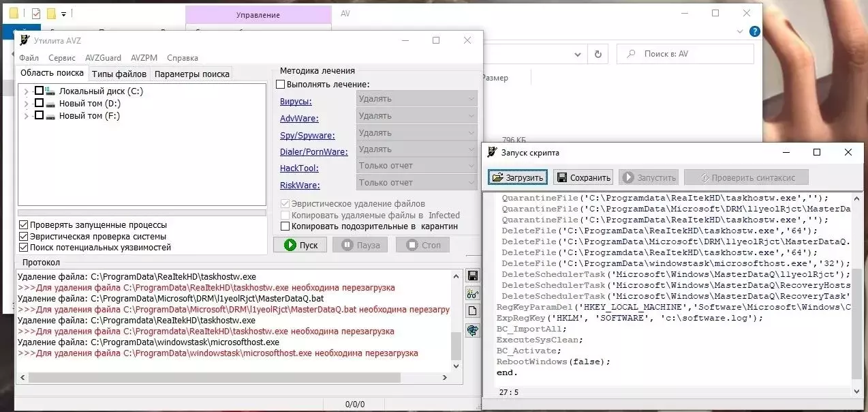Click the Пауза button

point(360,245)
